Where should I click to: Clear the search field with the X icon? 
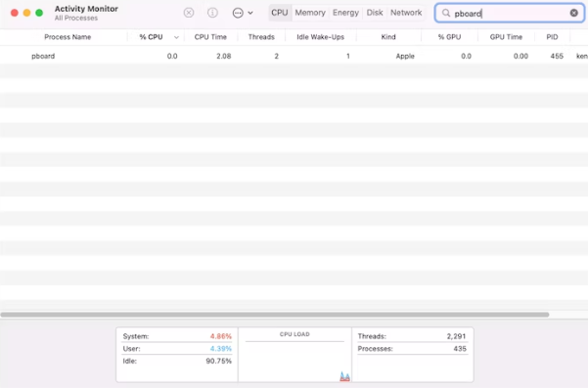[x=573, y=13]
